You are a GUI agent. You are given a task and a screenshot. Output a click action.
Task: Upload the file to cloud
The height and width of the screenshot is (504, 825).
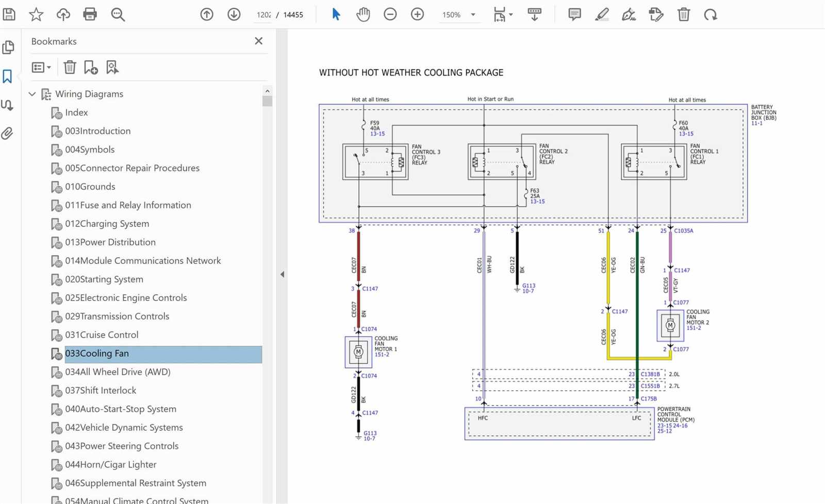(63, 14)
